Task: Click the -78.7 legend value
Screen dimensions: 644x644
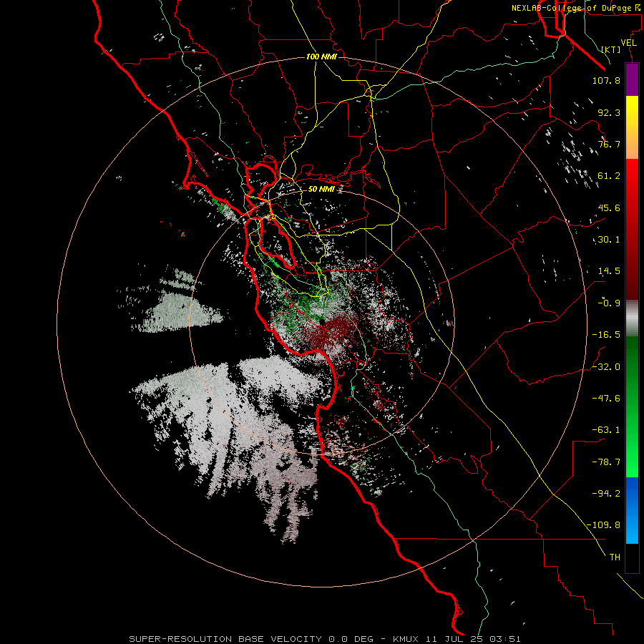Action: (606, 462)
